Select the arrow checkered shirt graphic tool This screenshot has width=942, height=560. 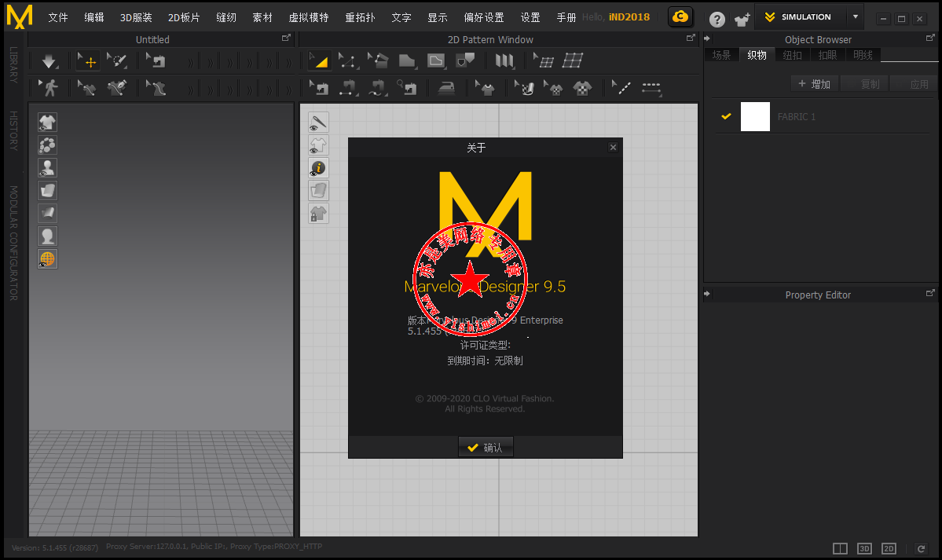pos(552,88)
